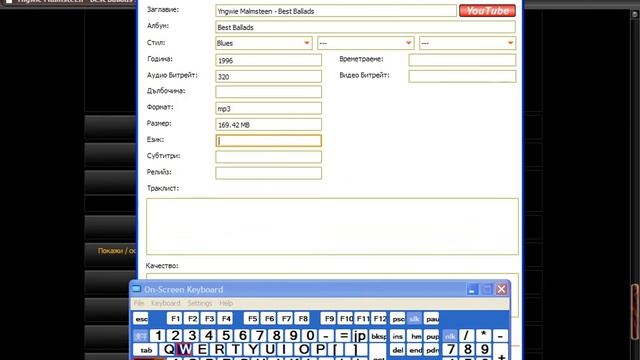
Task: Tap the F12 key
Action: point(379,319)
